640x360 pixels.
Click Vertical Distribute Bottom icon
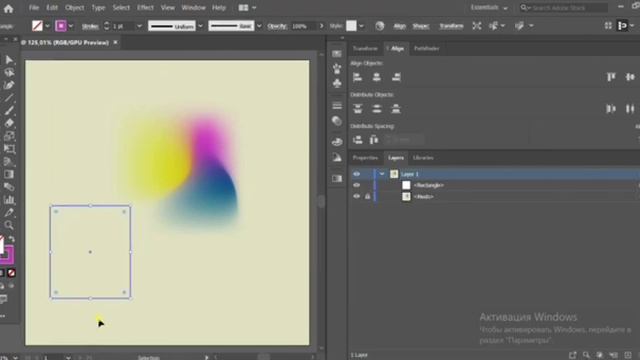coord(396,109)
